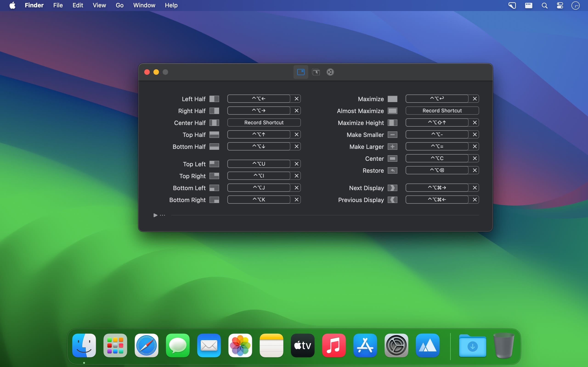Remove the Restore shortcut
588x367 pixels.
click(475, 170)
